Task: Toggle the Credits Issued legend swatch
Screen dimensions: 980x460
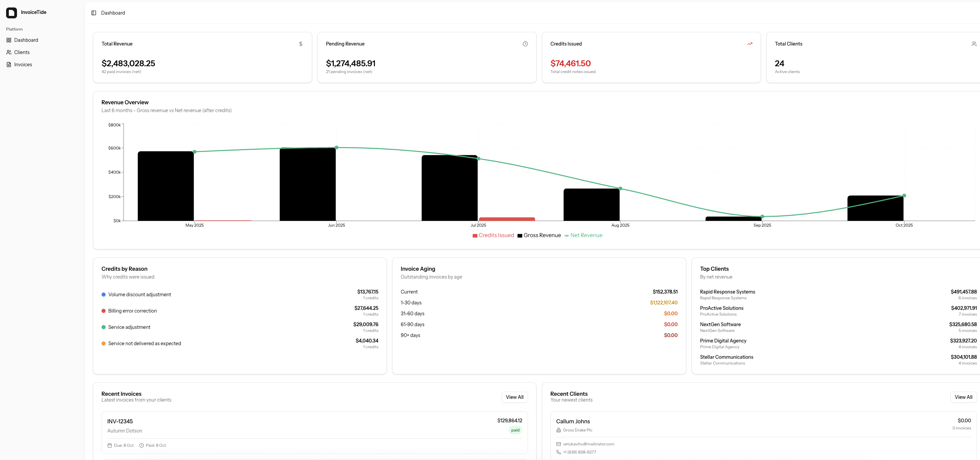Action: 475,235
